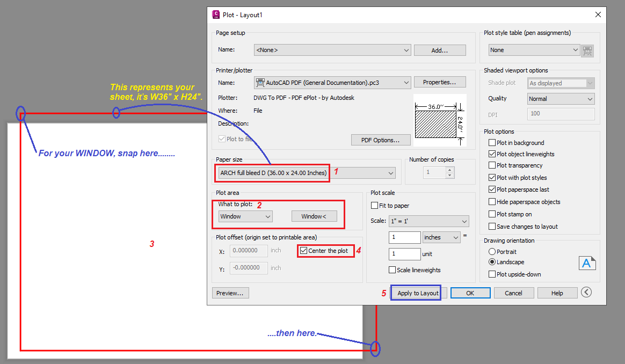Enable Plot stamp on

pyautogui.click(x=492, y=214)
